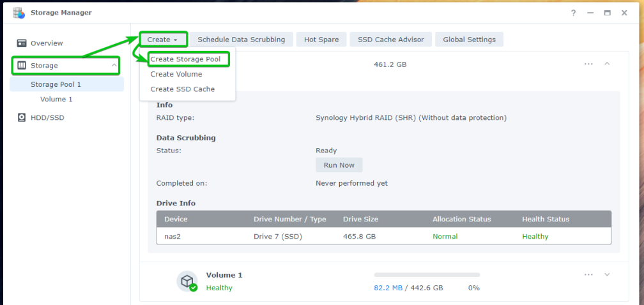Click the Overview sidebar icon

(22, 43)
